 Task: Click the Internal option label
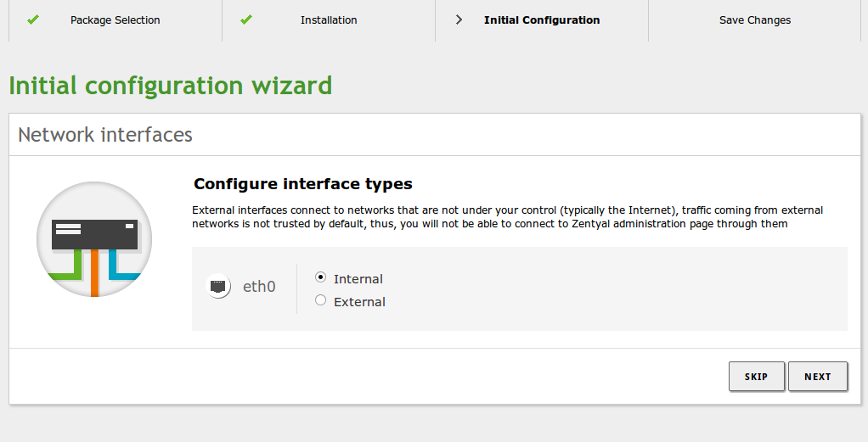[358, 279]
